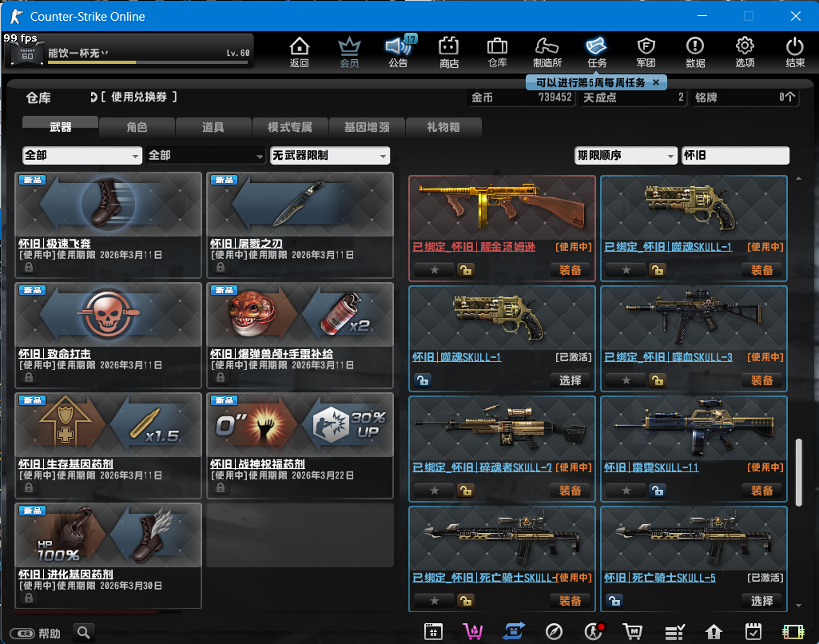The image size is (819, 644).
Task: Toggle lock icon on 靓金汤姆逊 card
Action: tap(465, 270)
